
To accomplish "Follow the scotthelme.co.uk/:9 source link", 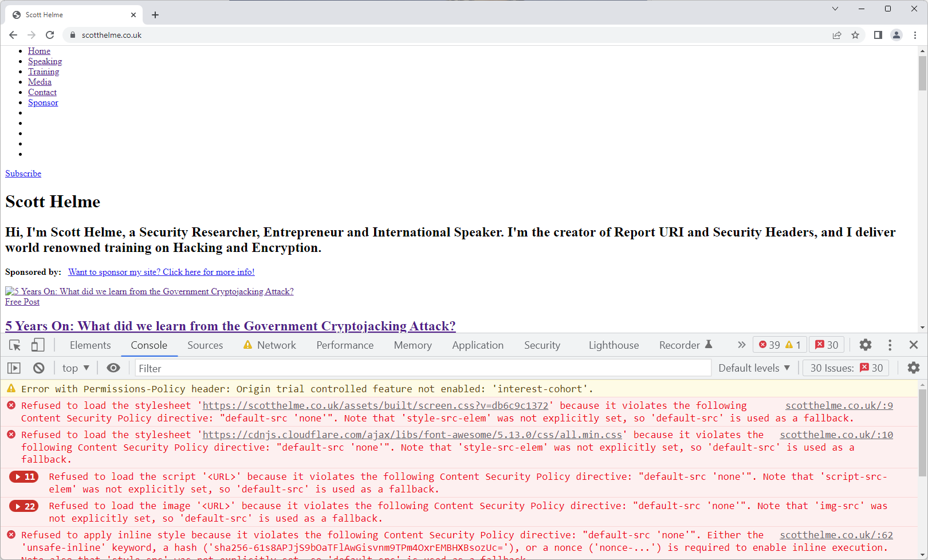I will pos(839,405).
